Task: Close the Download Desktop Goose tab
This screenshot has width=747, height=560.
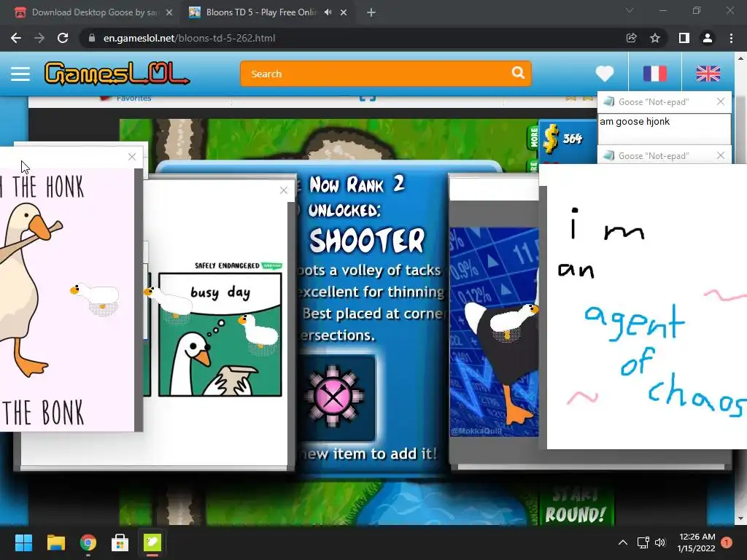Action: 169,12
